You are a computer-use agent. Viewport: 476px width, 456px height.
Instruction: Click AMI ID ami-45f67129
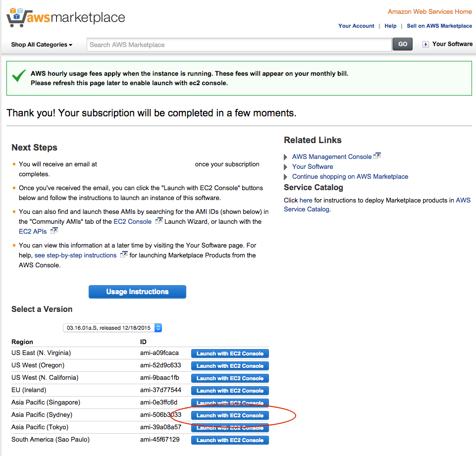click(159, 439)
